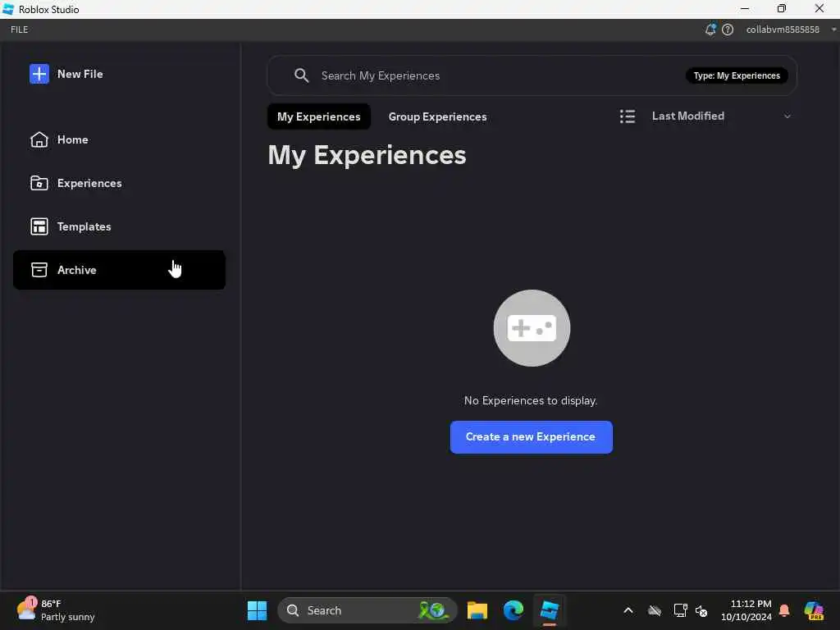Click the Search My Experiences field

pyautogui.click(x=532, y=75)
